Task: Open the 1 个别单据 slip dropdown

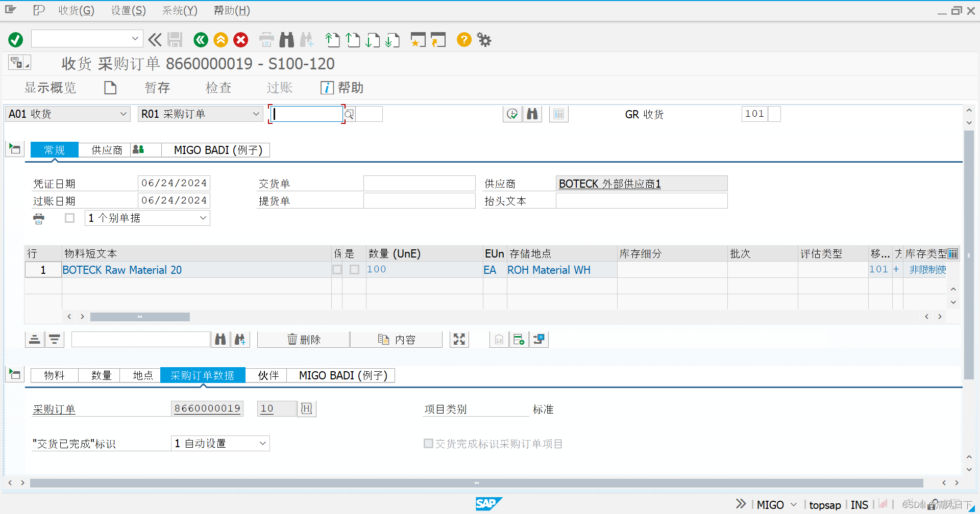Action: (x=148, y=218)
